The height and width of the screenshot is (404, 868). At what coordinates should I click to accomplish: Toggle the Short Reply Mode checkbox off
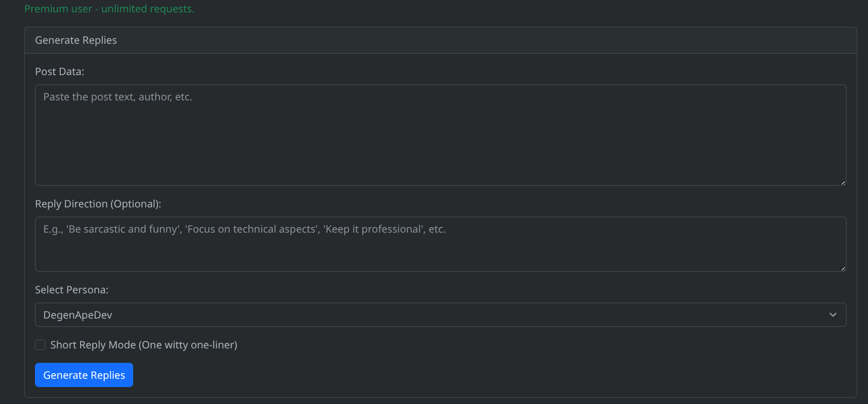[x=40, y=345]
